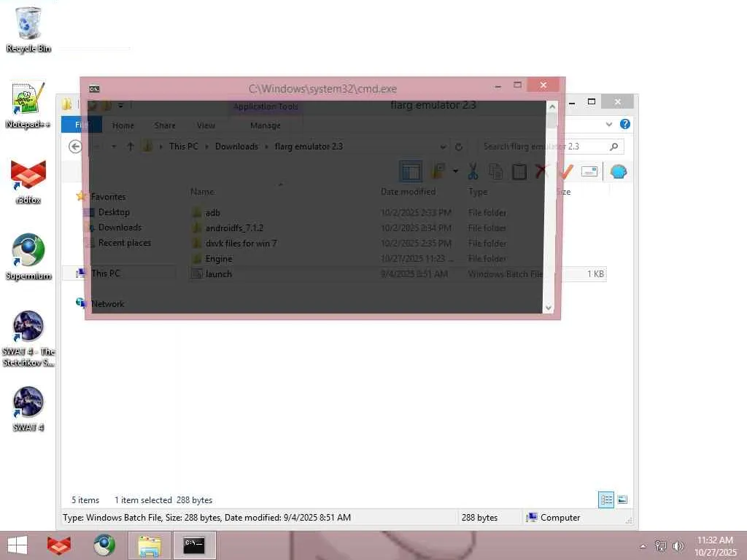Sort by the Type column header
Screen dimensions: 747x560
coord(478,192)
